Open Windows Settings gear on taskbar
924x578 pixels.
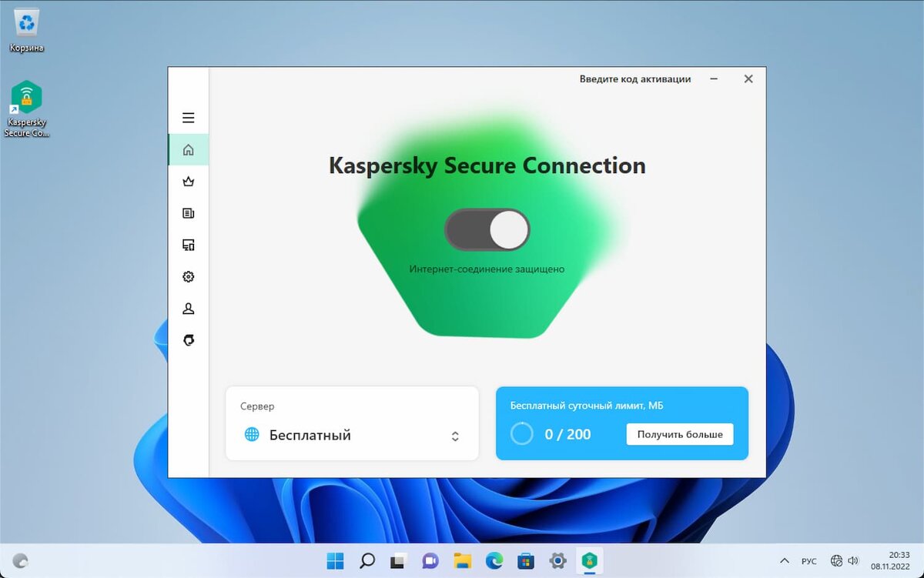[557, 561]
